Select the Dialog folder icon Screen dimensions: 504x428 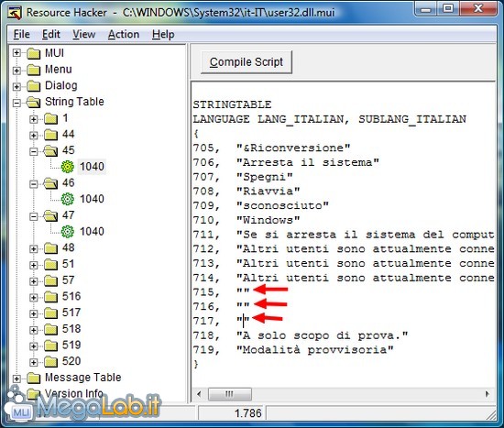(33, 86)
